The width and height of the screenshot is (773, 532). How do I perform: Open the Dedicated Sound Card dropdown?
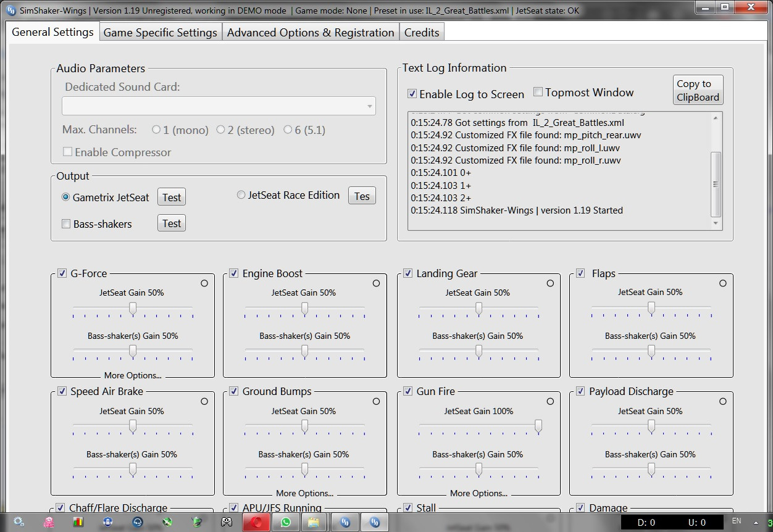219,106
